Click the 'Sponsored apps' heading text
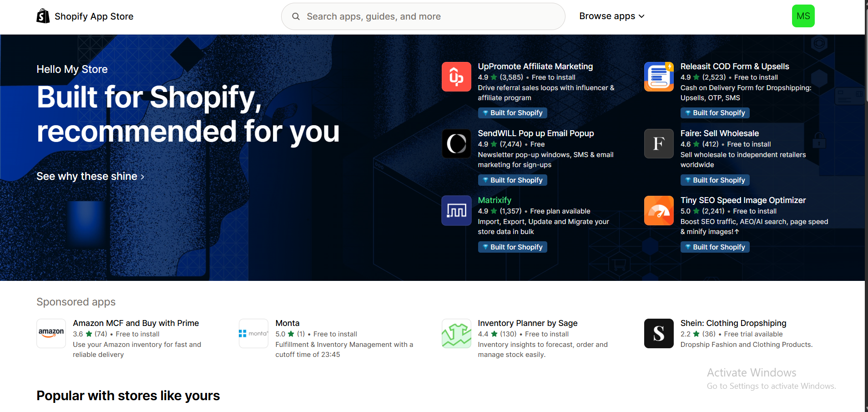Screen dimensions: 868x412 76,302
